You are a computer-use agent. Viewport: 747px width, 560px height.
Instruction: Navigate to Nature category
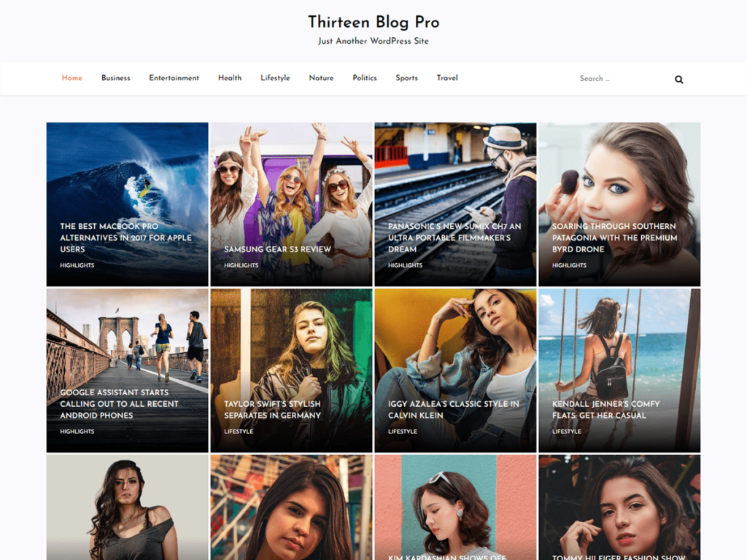pyautogui.click(x=321, y=78)
